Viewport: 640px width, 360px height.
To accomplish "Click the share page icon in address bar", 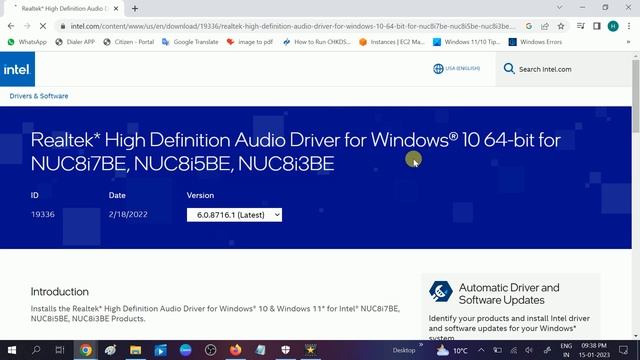I will pos(545,26).
